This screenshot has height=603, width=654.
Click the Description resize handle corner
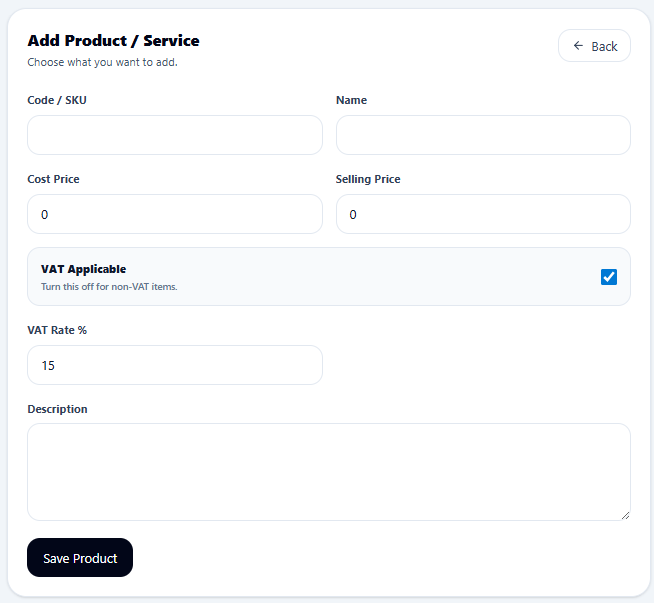pyautogui.click(x=625, y=516)
